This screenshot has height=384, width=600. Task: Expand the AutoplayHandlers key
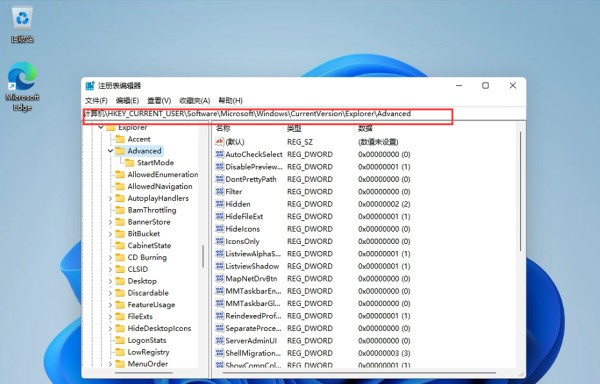point(110,199)
